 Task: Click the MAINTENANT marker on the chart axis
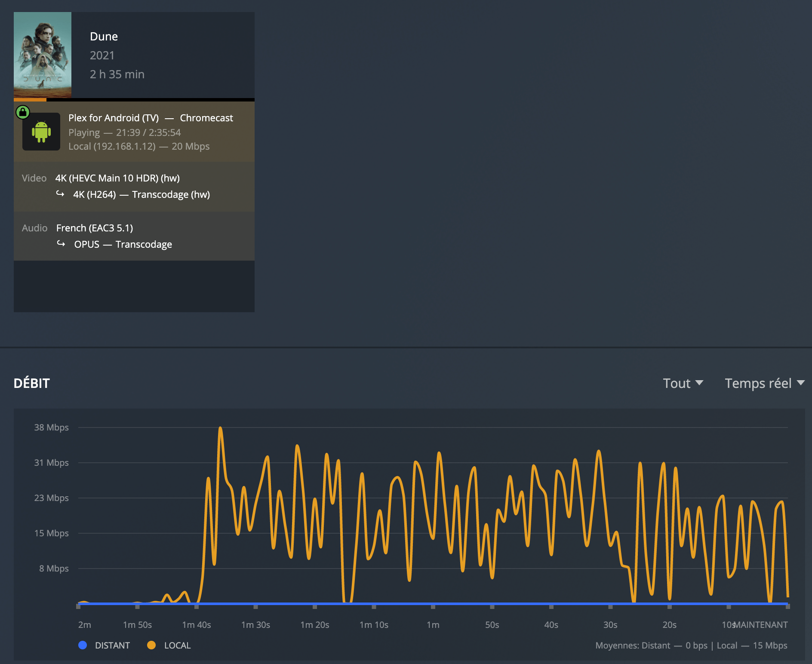[762, 624]
